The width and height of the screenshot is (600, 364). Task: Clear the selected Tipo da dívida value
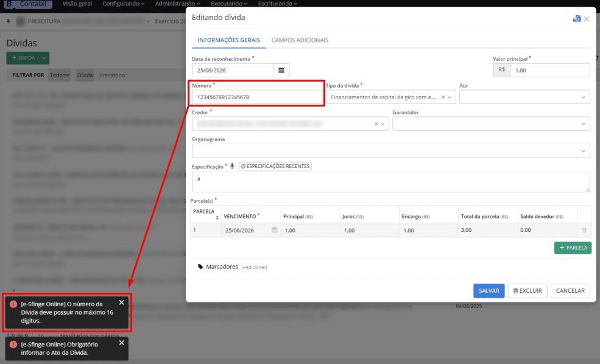tap(443, 97)
